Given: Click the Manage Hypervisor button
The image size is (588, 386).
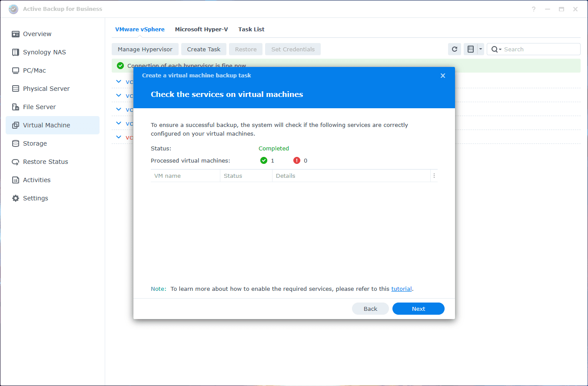Looking at the screenshot, I should (x=145, y=49).
